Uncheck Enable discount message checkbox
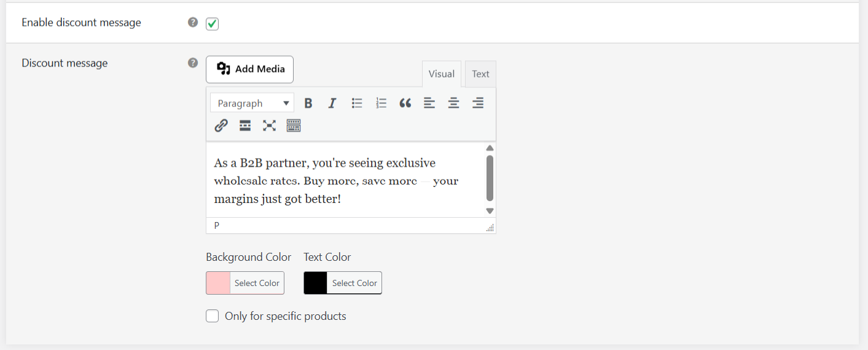The height and width of the screenshot is (350, 868). (213, 23)
